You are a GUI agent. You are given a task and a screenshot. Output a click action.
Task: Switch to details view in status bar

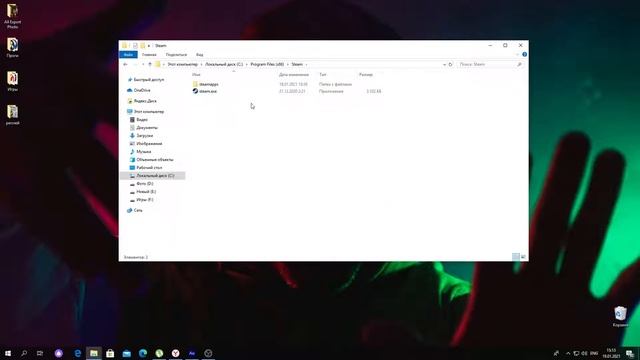coord(516,257)
